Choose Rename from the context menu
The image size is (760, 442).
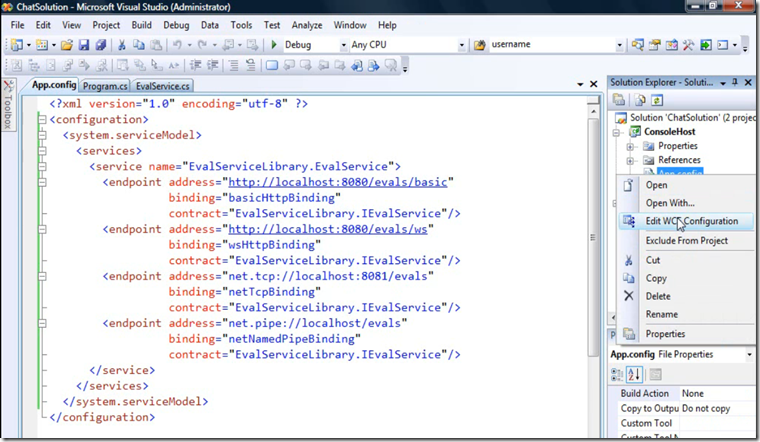coord(662,314)
